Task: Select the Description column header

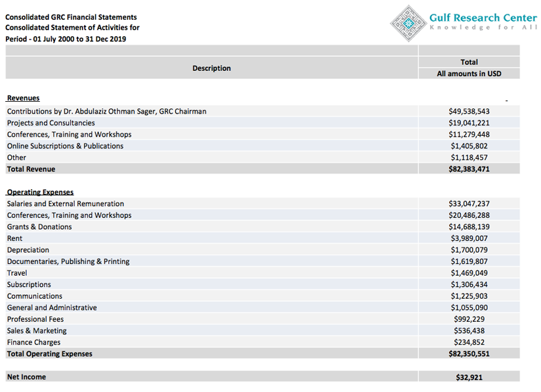Action: tap(211, 68)
